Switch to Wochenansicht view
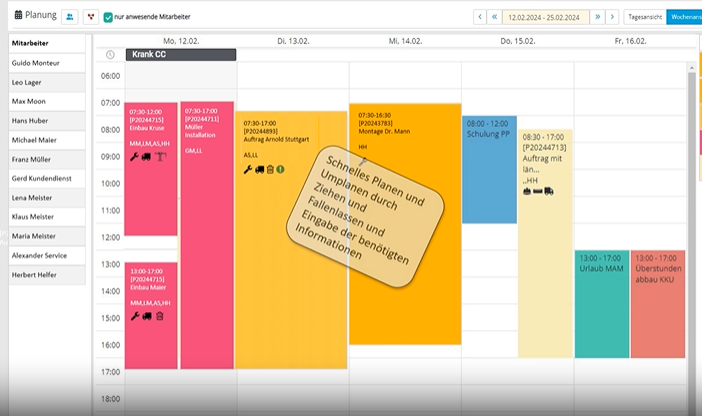 [684, 17]
